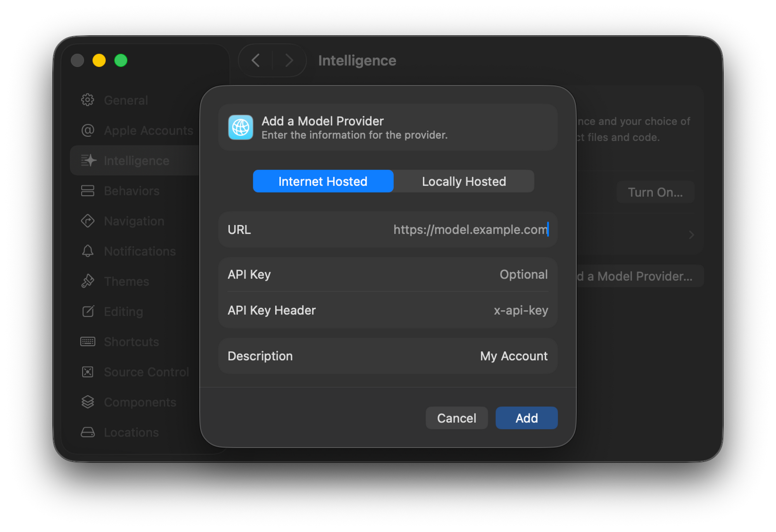Image resolution: width=776 pixels, height=532 pixels.
Task: Click the General gear icon in sidebar
Action: click(x=88, y=100)
